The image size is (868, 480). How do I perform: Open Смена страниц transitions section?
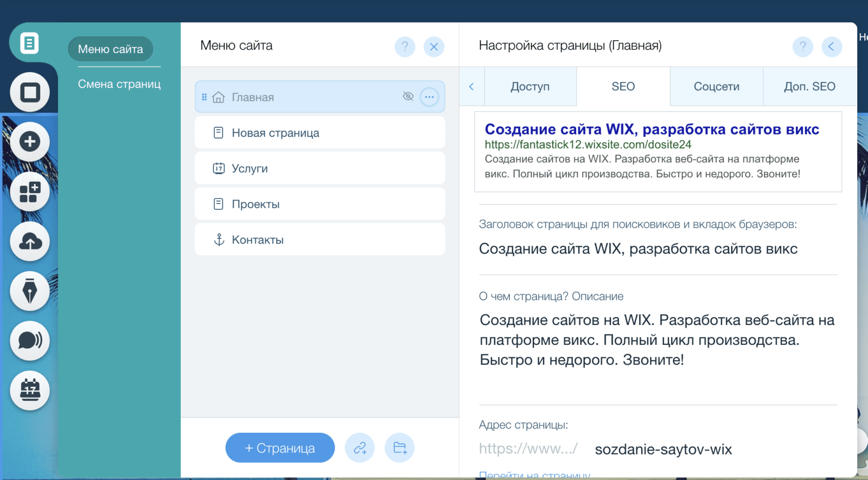point(119,84)
